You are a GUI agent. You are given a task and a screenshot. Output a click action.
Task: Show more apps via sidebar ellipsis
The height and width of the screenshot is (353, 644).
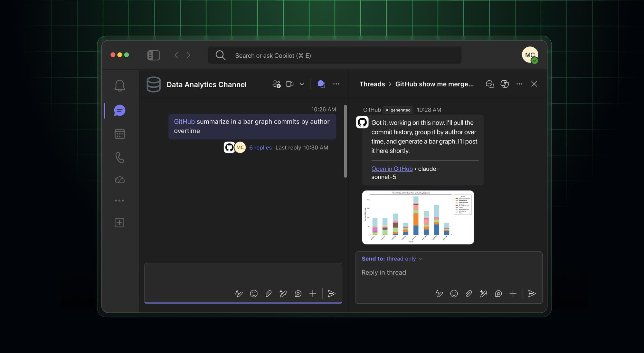coord(119,201)
